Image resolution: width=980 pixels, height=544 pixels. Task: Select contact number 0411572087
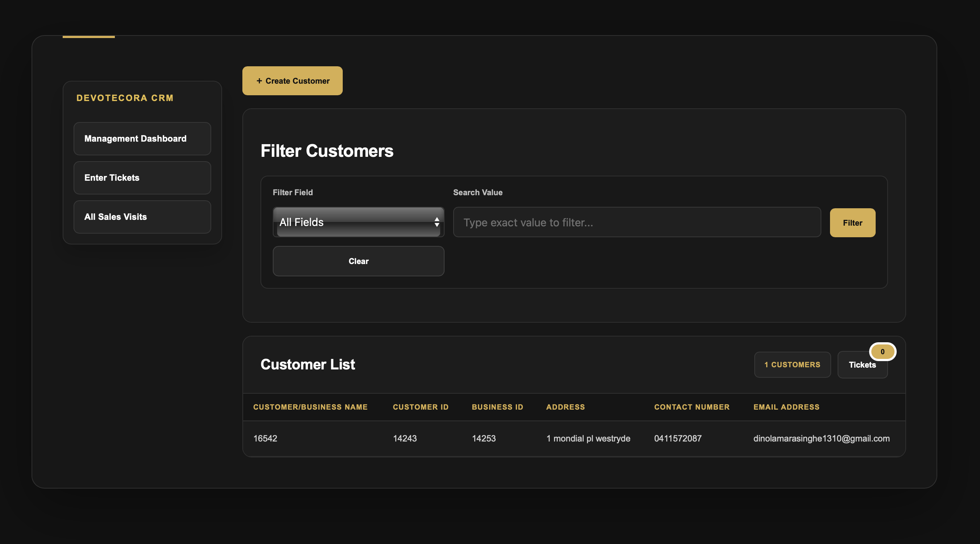tap(677, 438)
